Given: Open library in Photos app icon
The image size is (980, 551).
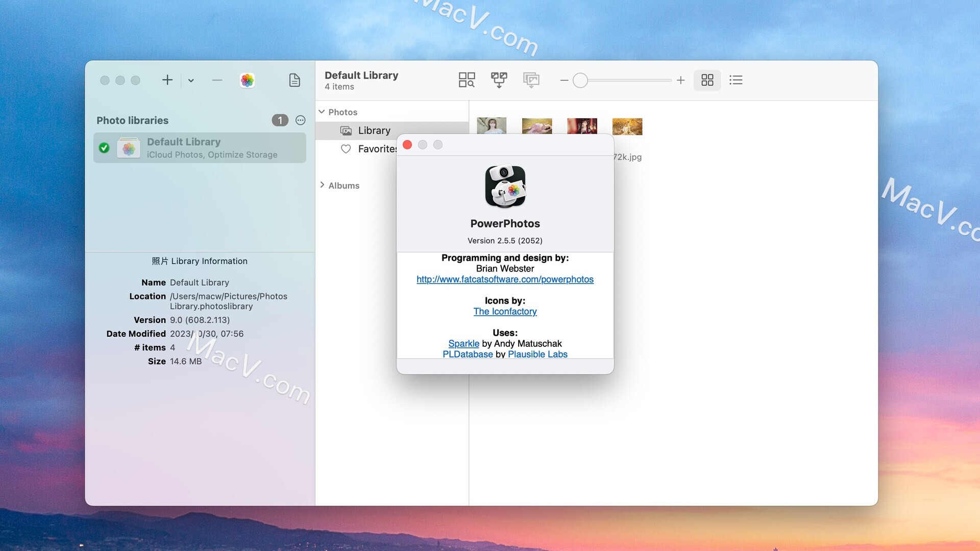Looking at the screenshot, I should click(x=247, y=80).
